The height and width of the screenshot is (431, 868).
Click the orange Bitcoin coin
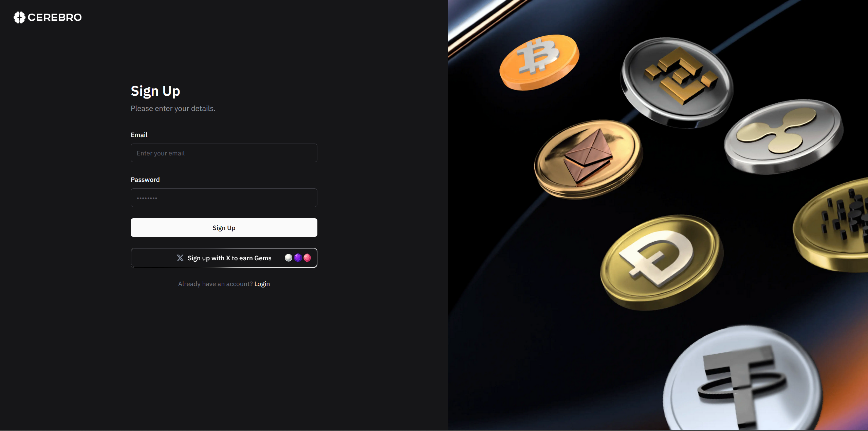click(x=539, y=62)
